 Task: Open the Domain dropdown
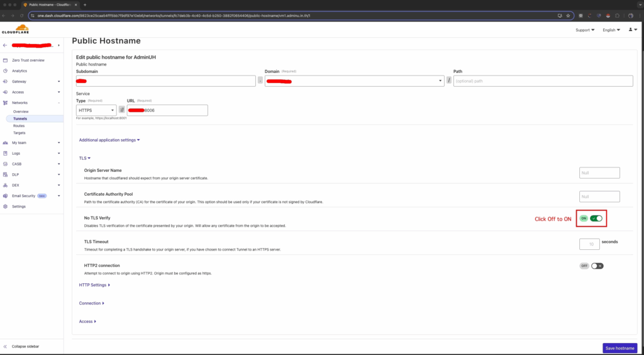(355, 81)
